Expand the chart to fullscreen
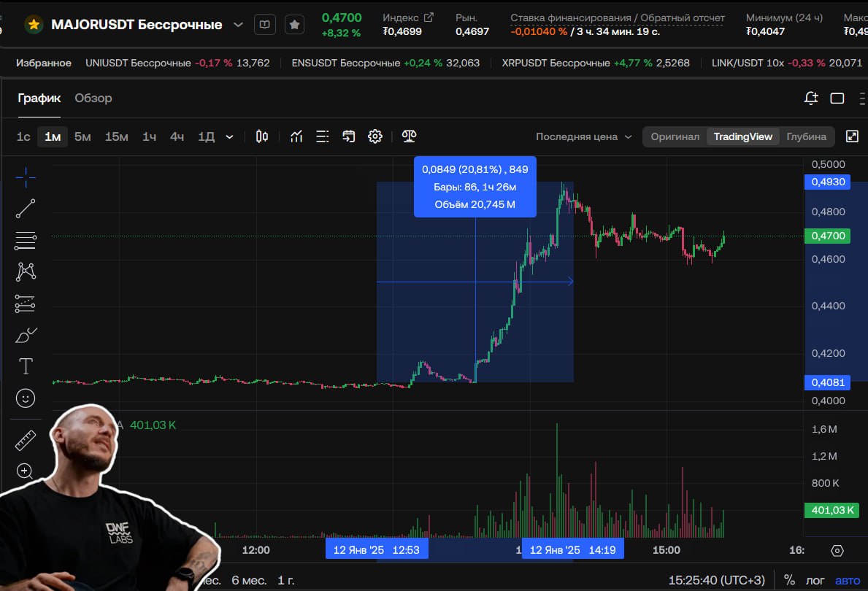This screenshot has height=591, width=868. pos(853,136)
